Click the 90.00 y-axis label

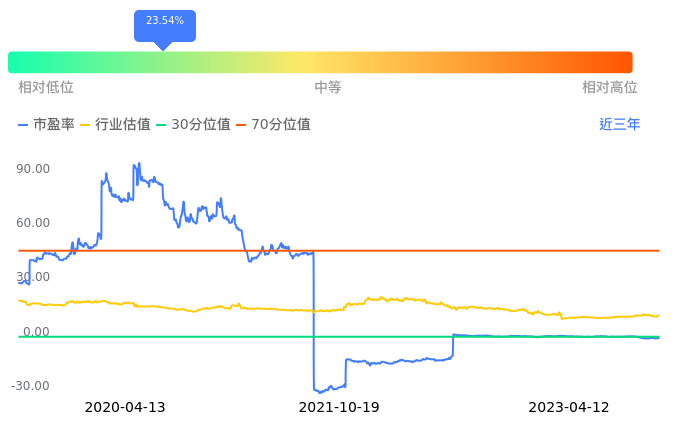[34, 169]
